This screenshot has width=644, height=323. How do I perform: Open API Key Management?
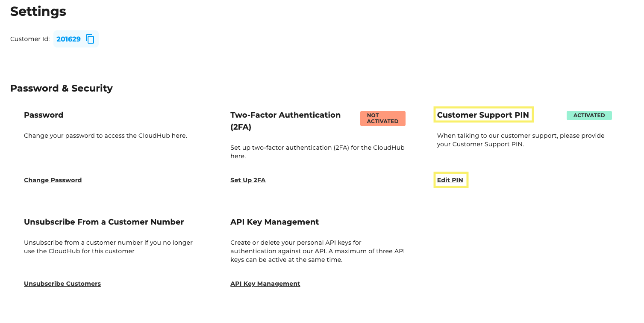click(x=265, y=283)
